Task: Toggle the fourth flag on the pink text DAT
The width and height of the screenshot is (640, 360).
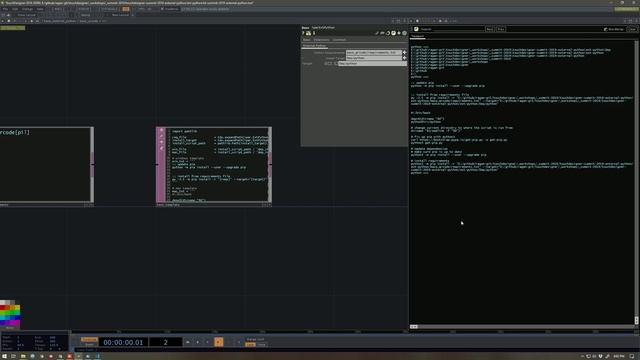Action: (162, 148)
